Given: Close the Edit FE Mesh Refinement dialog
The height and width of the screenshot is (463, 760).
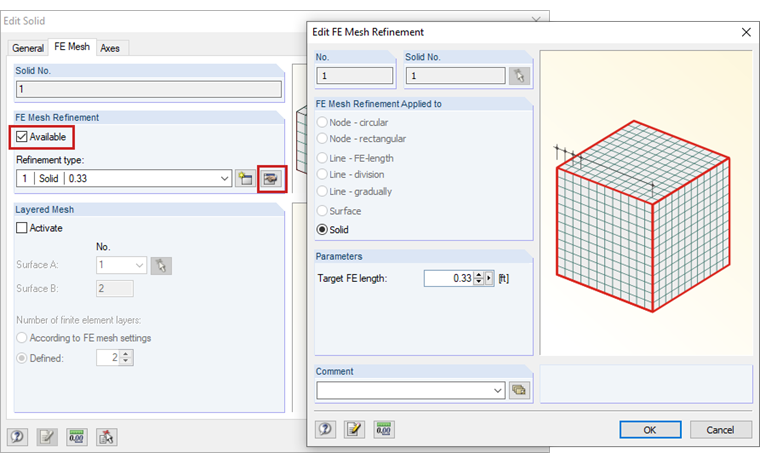Looking at the screenshot, I should click(746, 32).
